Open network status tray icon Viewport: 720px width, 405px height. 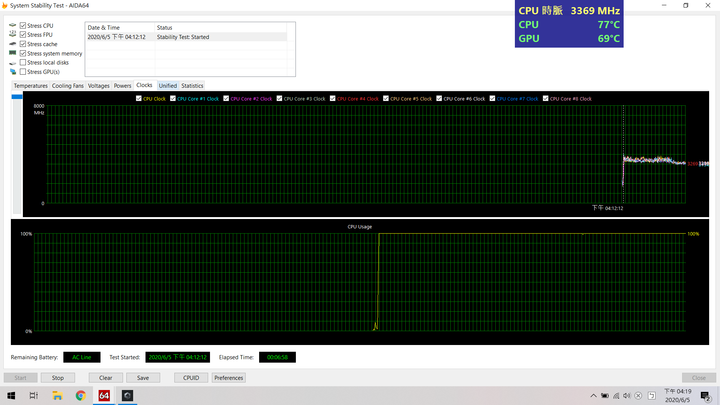(x=616, y=396)
